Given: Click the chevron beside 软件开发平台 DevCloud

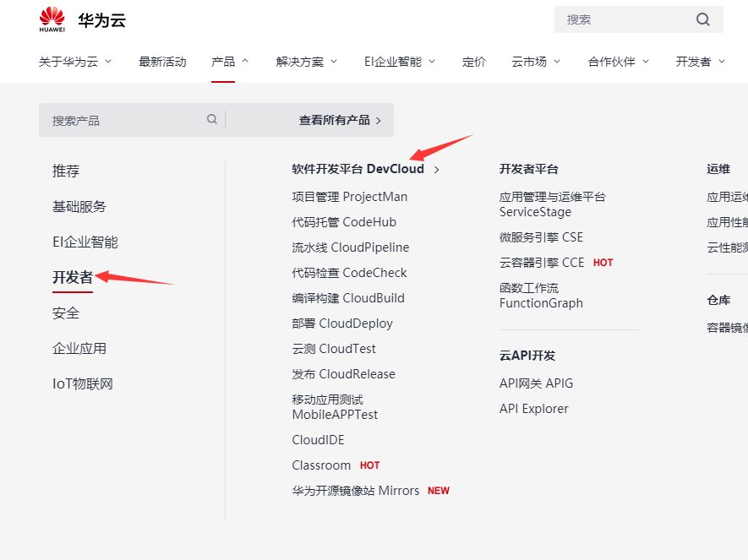Looking at the screenshot, I should 436,170.
